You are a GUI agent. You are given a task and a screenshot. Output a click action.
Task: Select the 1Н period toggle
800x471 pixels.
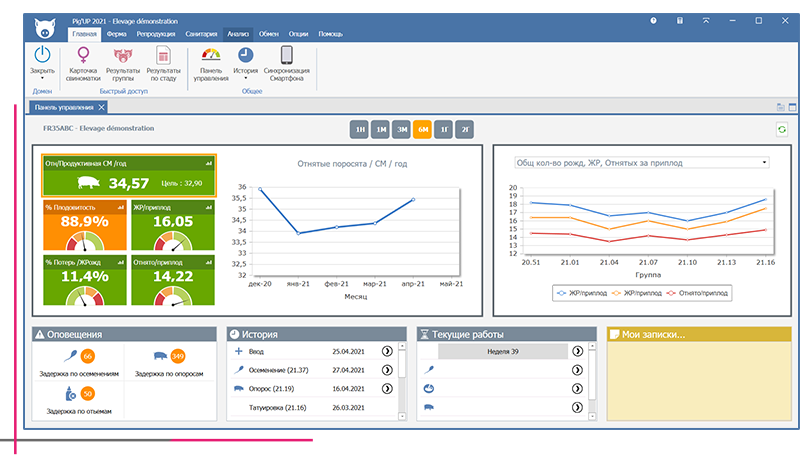359,129
